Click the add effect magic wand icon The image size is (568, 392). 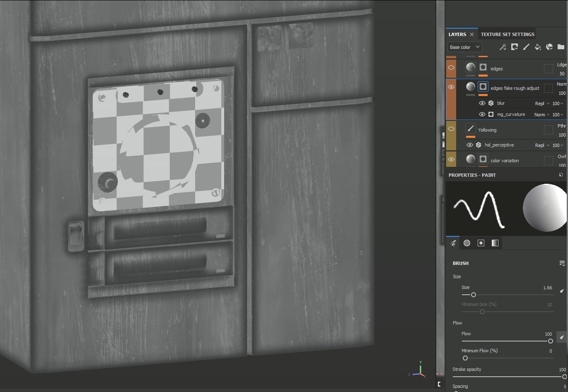point(503,47)
